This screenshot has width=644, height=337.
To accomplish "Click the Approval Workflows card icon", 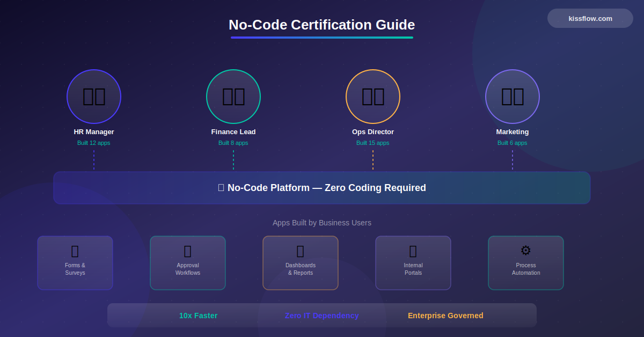I will click(x=188, y=251).
